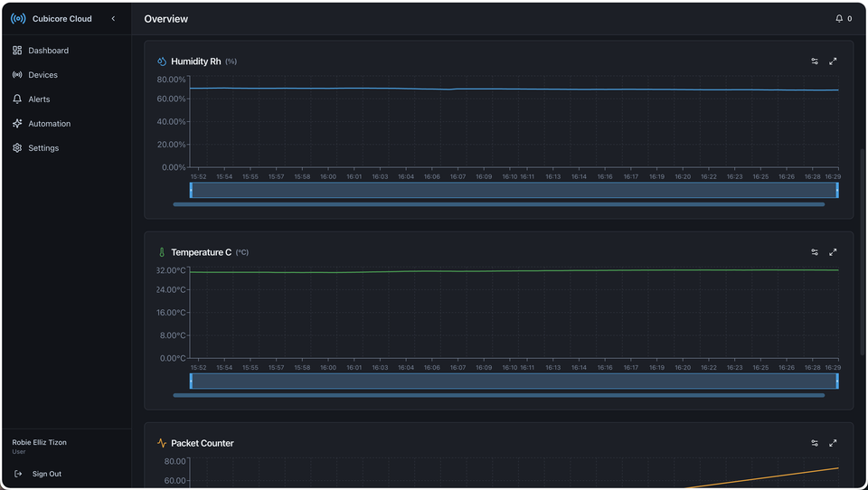This screenshot has height=490, width=868.
Task: Click the Temperature thermometer icon
Action: (162, 252)
